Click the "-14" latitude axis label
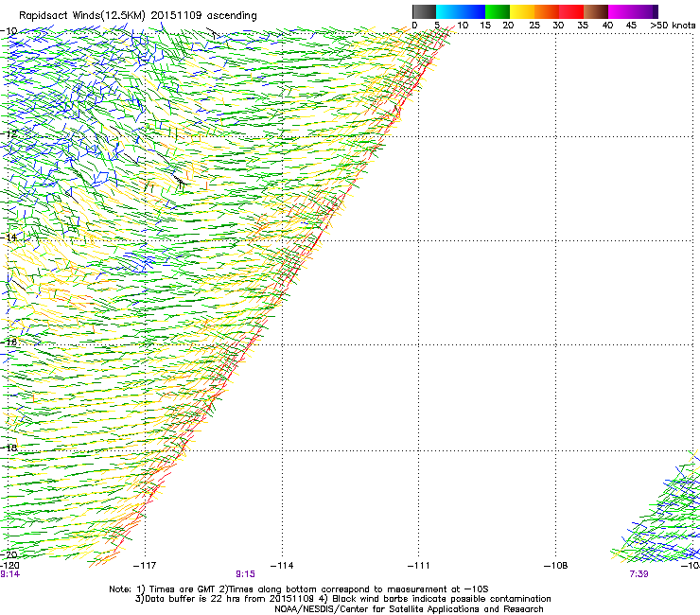This screenshot has height=615, width=700. pos(9,237)
